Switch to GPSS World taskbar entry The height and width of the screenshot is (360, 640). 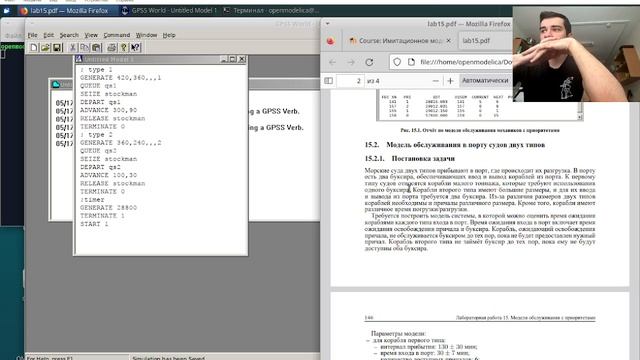(x=169, y=11)
